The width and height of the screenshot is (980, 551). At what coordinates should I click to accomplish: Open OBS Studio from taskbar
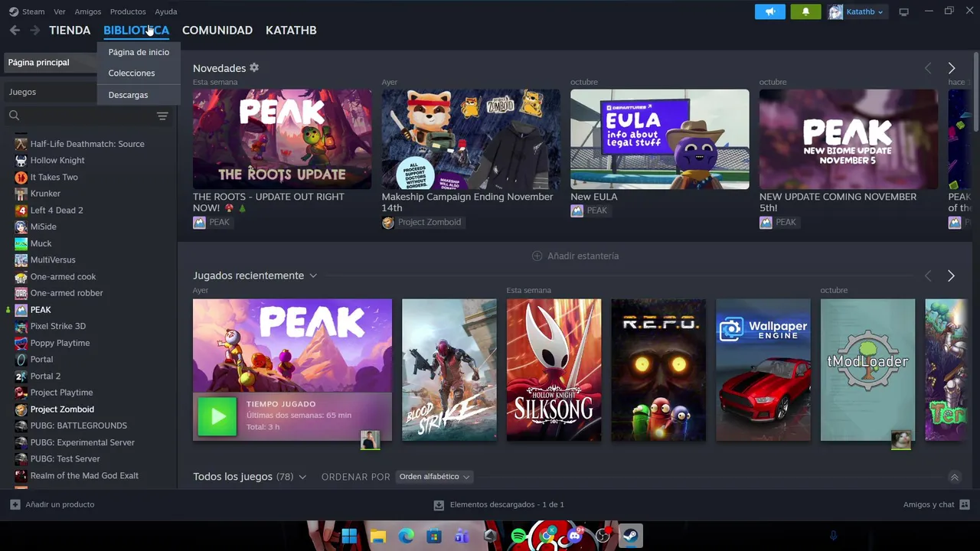coord(603,536)
